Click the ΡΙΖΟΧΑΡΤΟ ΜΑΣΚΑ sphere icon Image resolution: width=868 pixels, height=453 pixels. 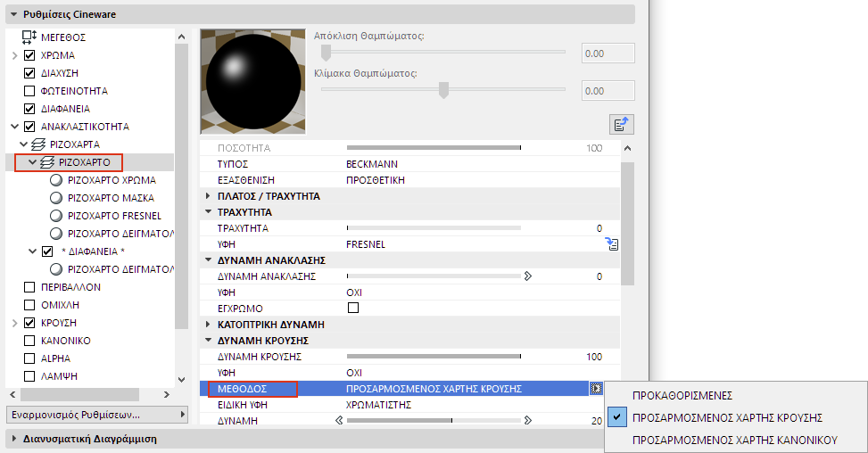[56, 197]
